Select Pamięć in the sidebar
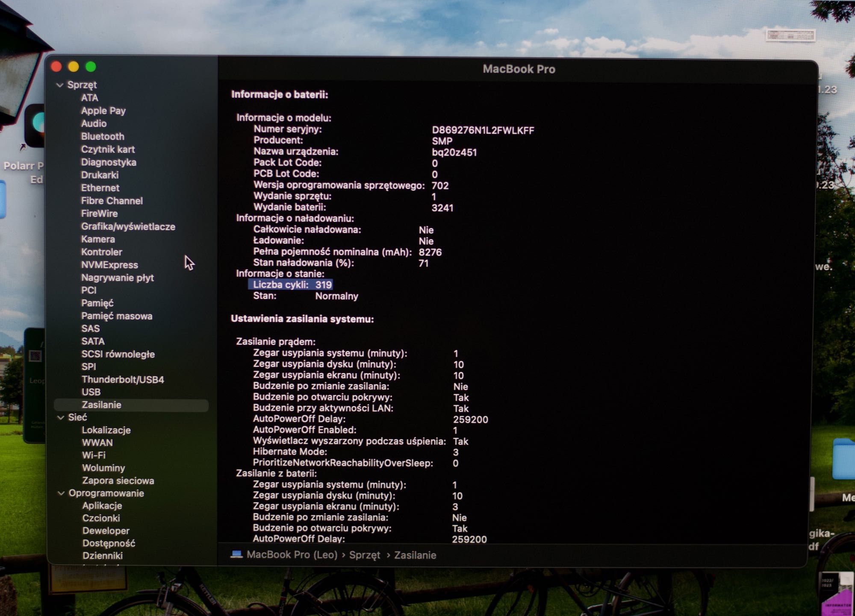This screenshot has width=855, height=616. click(97, 303)
